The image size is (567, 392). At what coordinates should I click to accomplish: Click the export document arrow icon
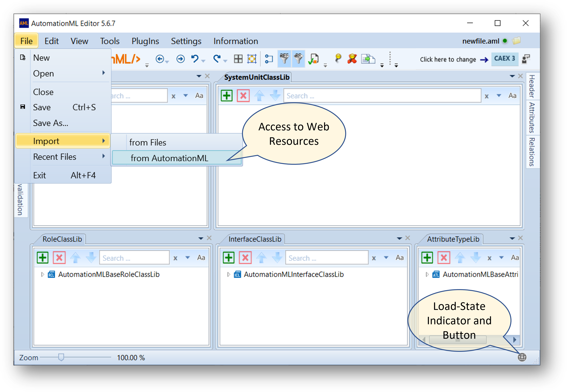368,59
